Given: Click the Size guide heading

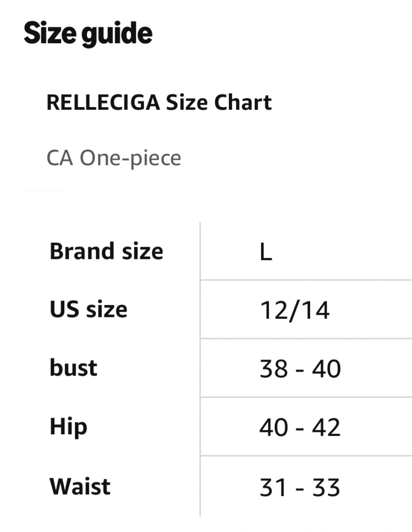Looking at the screenshot, I should (x=88, y=34).
